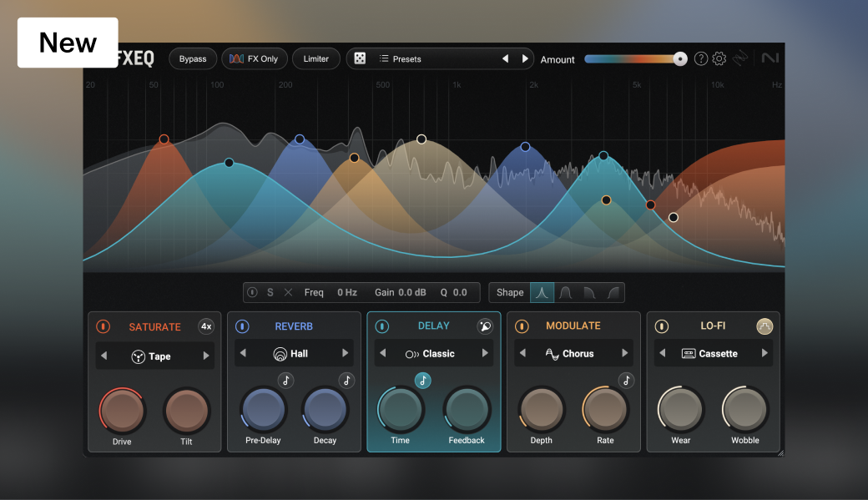Click the Reverb Pre-Delay knob
868x500 pixels.
coord(264,410)
